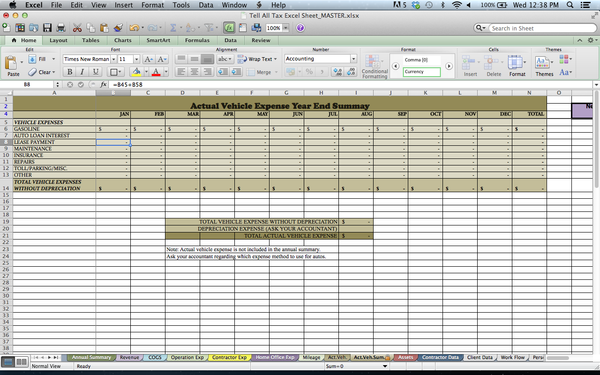Click the AutoSum sigma icon
Viewport: 600px width, 375px height.
click(173, 28)
